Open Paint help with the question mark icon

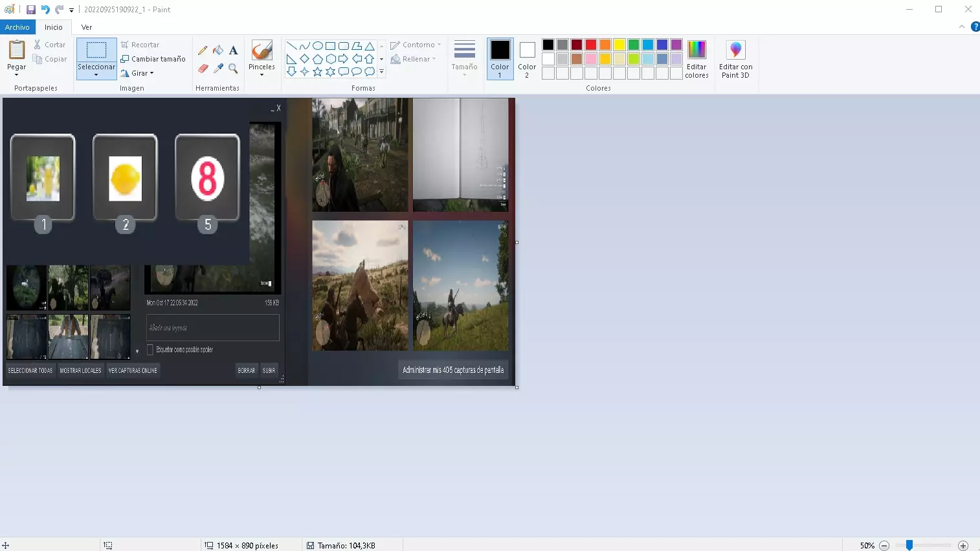(x=975, y=27)
